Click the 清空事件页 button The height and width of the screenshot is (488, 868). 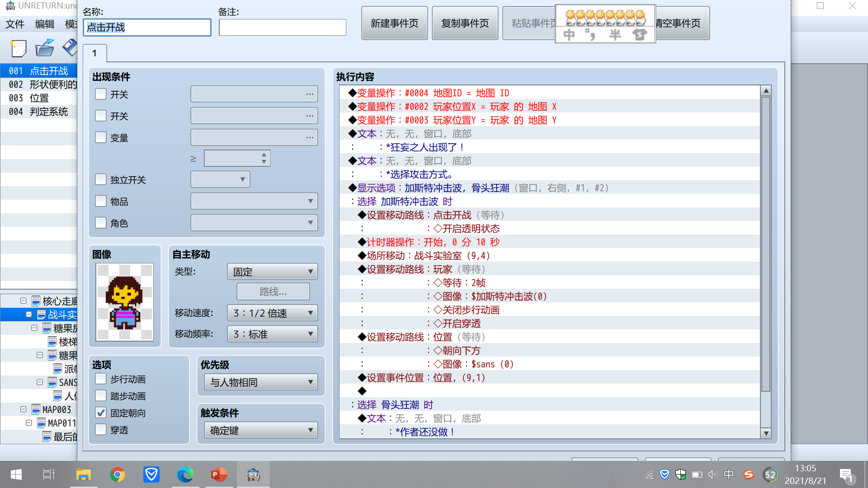(682, 23)
